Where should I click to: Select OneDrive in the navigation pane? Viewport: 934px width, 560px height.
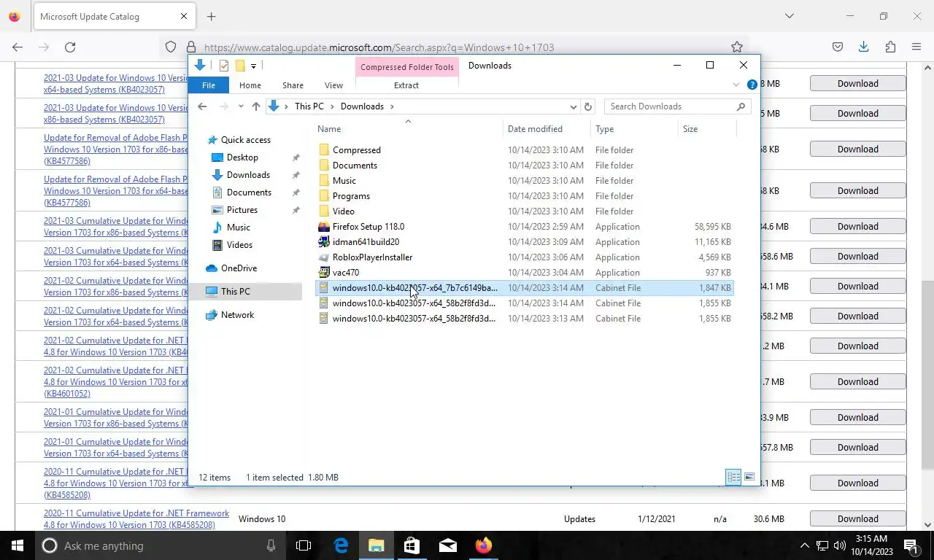tap(239, 268)
